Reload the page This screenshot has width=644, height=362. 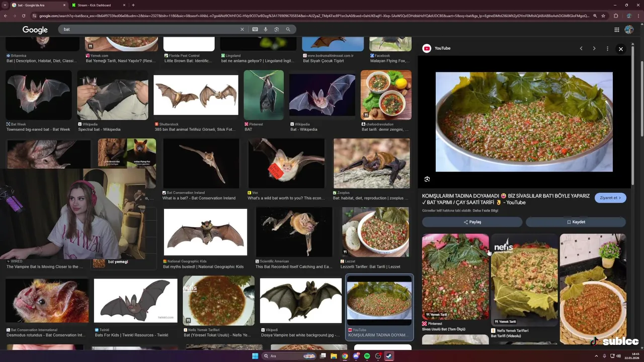coord(23,16)
